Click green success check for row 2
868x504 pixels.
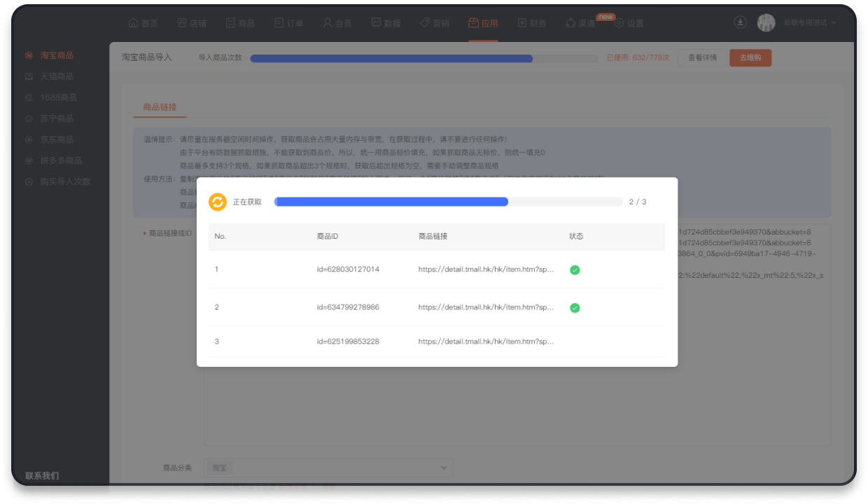[x=575, y=307]
